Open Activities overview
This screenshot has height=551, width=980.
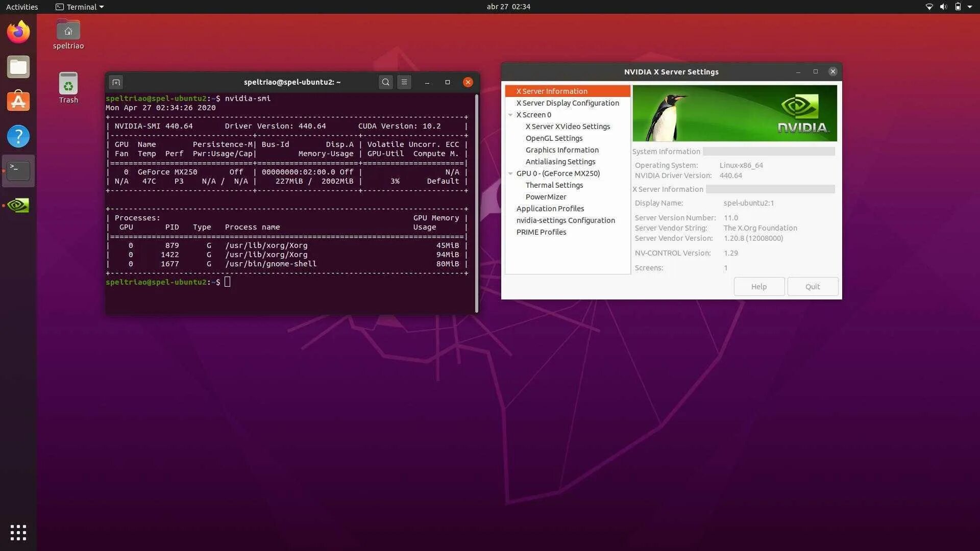point(22,7)
